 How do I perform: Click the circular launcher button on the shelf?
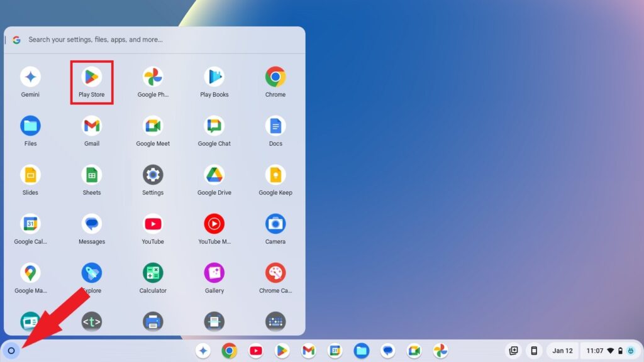11,351
